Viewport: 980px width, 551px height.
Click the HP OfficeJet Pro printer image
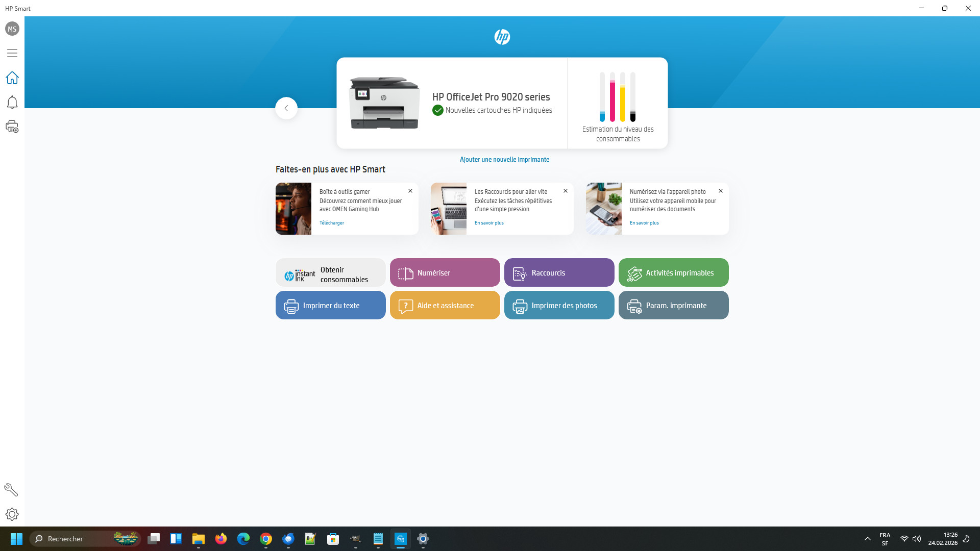pos(385,103)
